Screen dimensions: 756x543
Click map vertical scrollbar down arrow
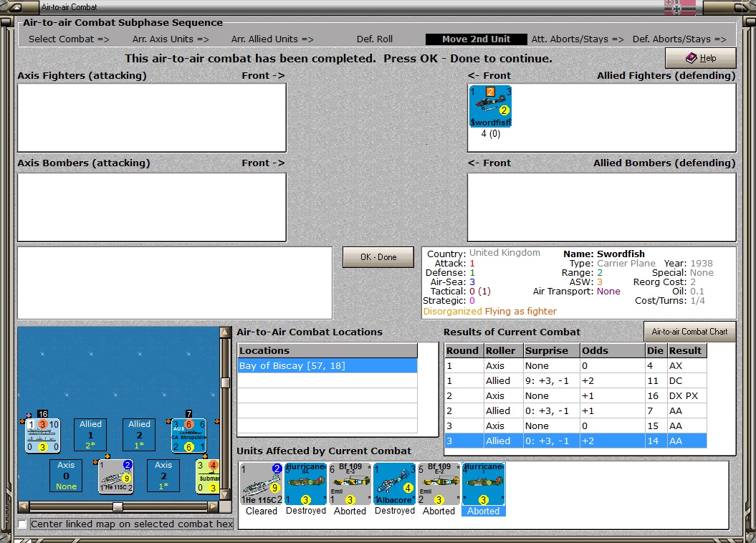[x=225, y=495]
